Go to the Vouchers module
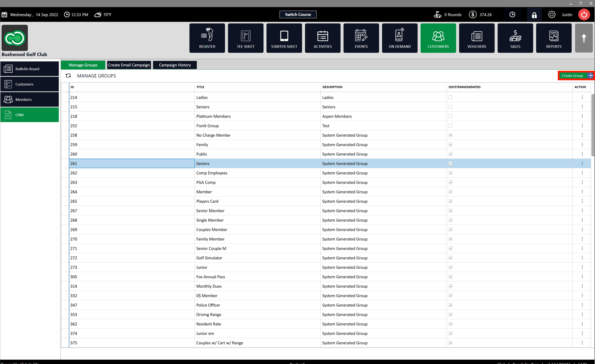Screen dimensions: 595x364 coord(476,38)
